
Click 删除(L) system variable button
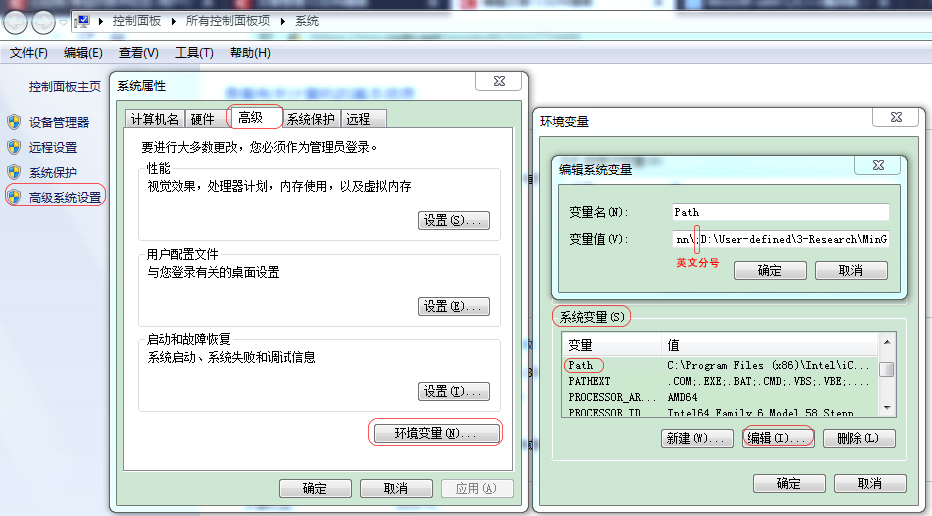tap(859, 439)
